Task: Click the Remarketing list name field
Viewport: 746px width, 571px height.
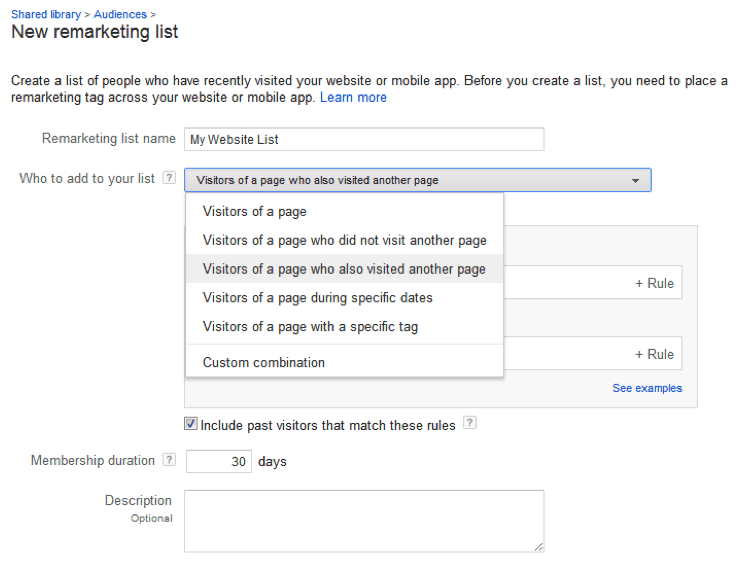Action: click(x=364, y=140)
